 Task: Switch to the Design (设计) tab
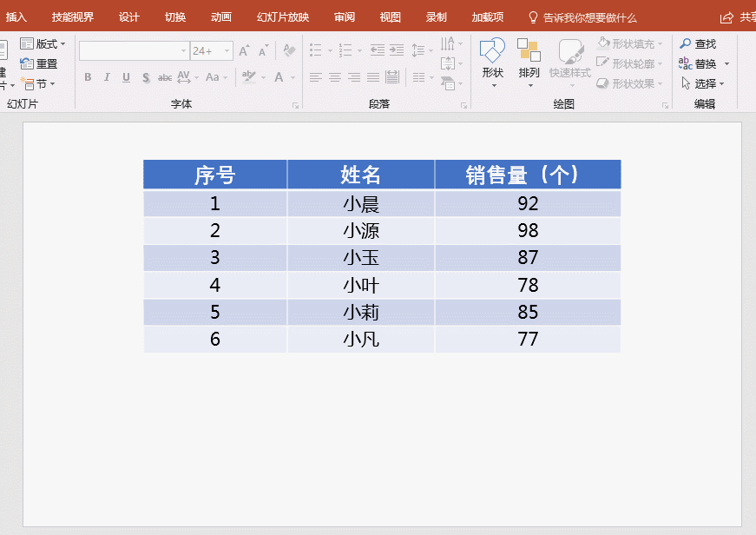(x=129, y=17)
